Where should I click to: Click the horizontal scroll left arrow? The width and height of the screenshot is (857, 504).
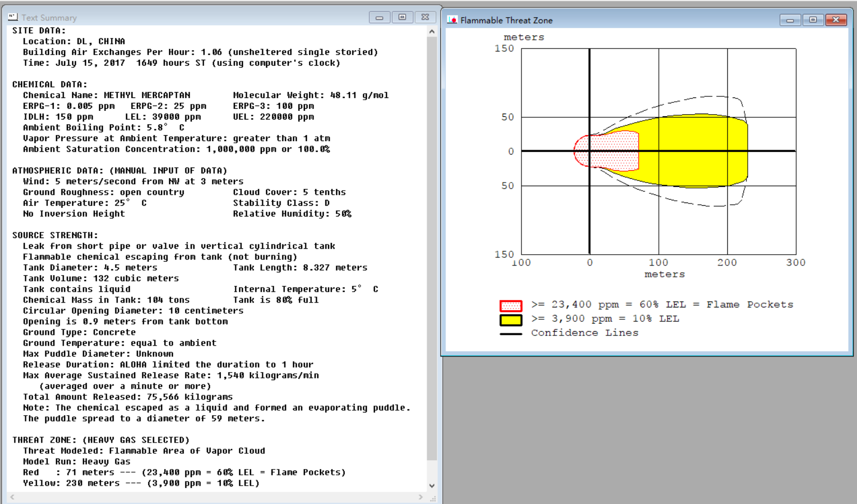coord(12,497)
